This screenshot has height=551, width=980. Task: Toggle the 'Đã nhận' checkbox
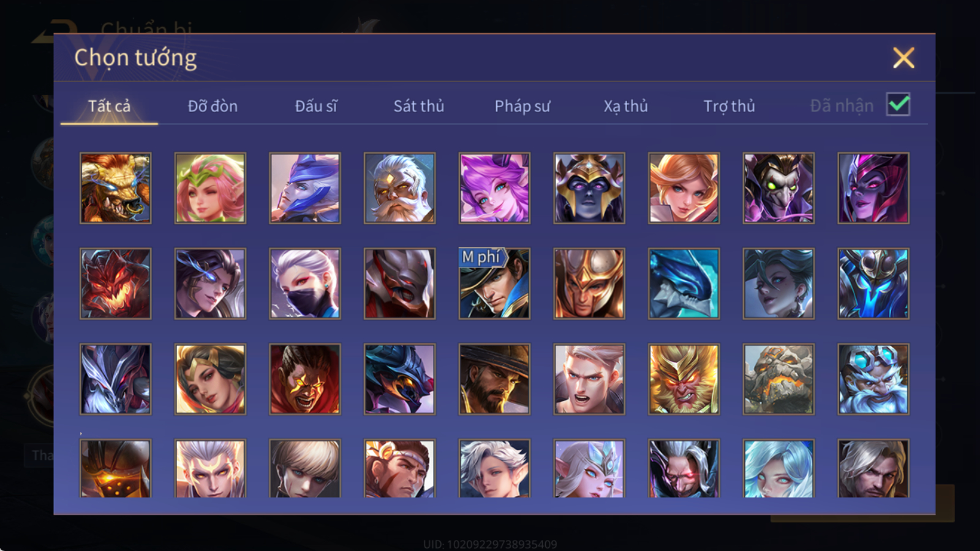898,105
